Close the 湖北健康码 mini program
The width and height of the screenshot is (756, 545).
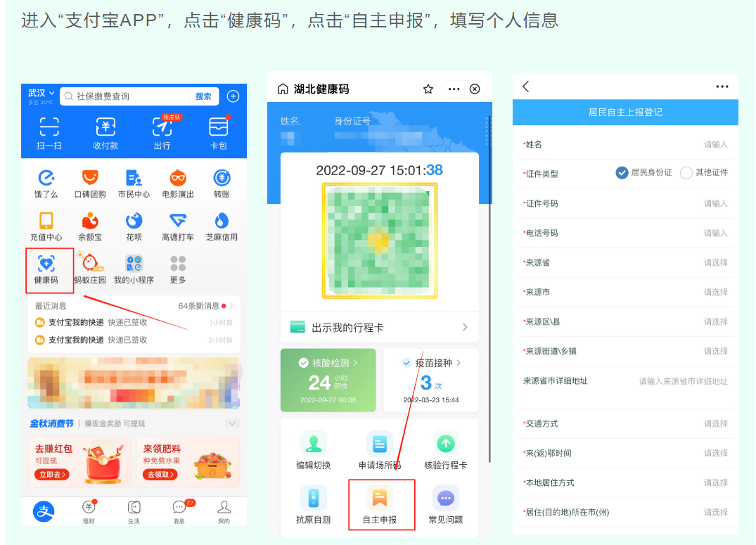click(475, 89)
